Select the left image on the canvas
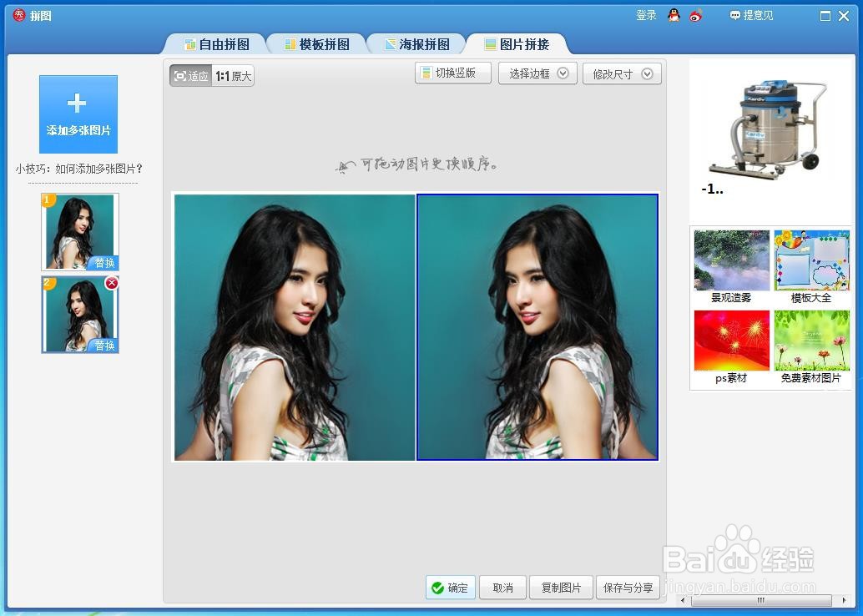Screen dimensions: 863x616 pyautogui.click(x=295, y=327)
